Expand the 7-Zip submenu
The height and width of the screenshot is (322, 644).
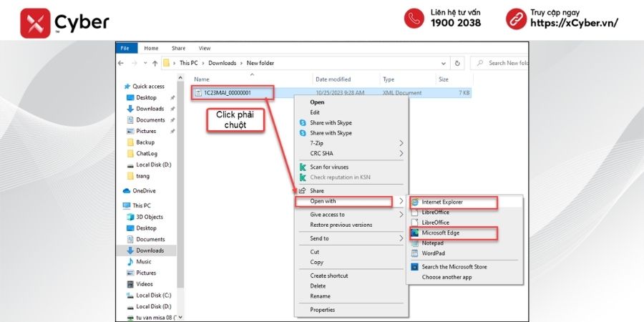coord(351,143)
